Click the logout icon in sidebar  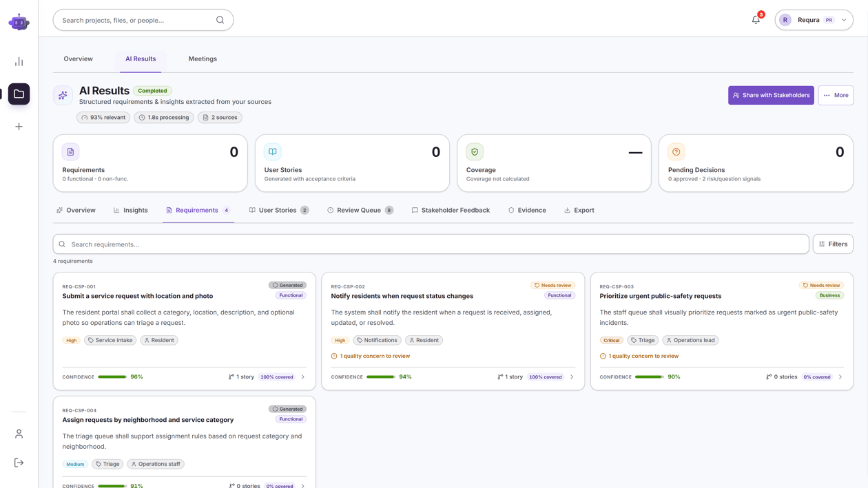point(19,463)
